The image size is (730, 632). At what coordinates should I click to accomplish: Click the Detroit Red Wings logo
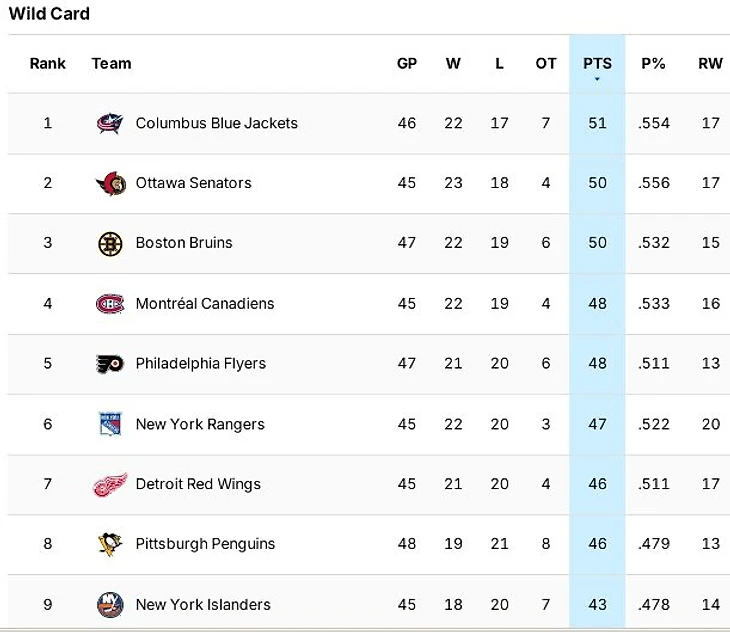pyautogui.click(x=110, y=485)
